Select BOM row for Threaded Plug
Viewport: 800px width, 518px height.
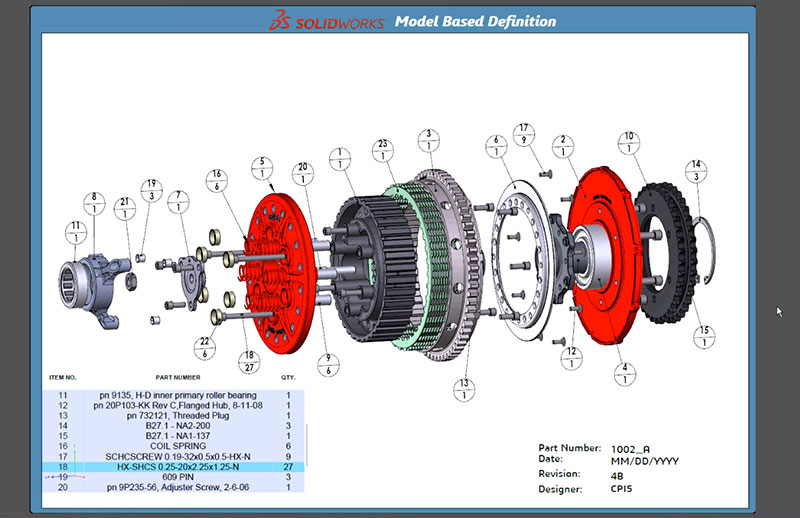tap(180, 415)
